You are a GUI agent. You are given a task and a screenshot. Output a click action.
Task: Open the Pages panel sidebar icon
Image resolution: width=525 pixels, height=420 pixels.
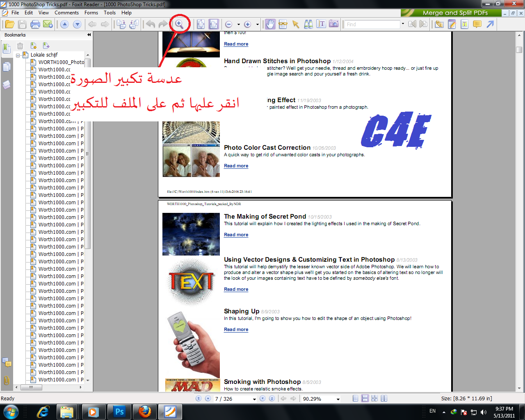7,66
